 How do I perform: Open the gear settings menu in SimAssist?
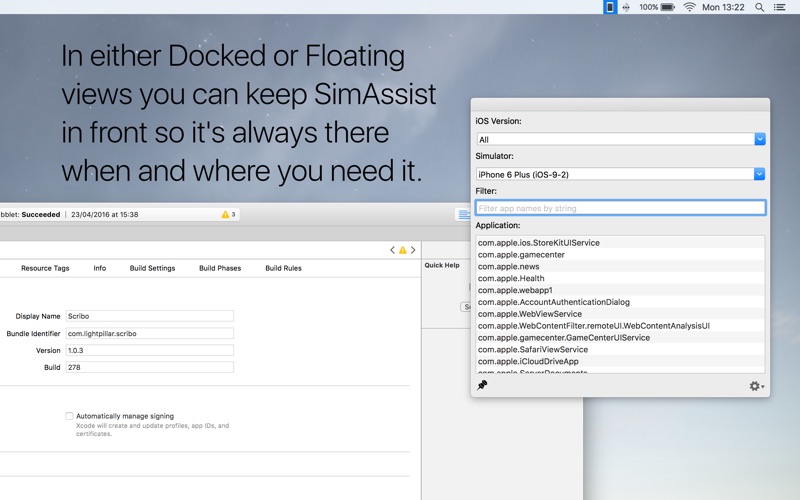click(756, 386)
